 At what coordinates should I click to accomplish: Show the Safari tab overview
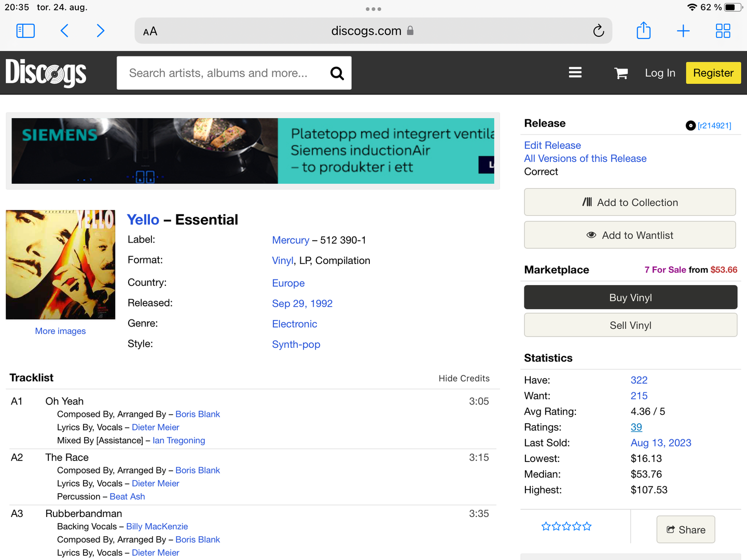coord(723,31)
